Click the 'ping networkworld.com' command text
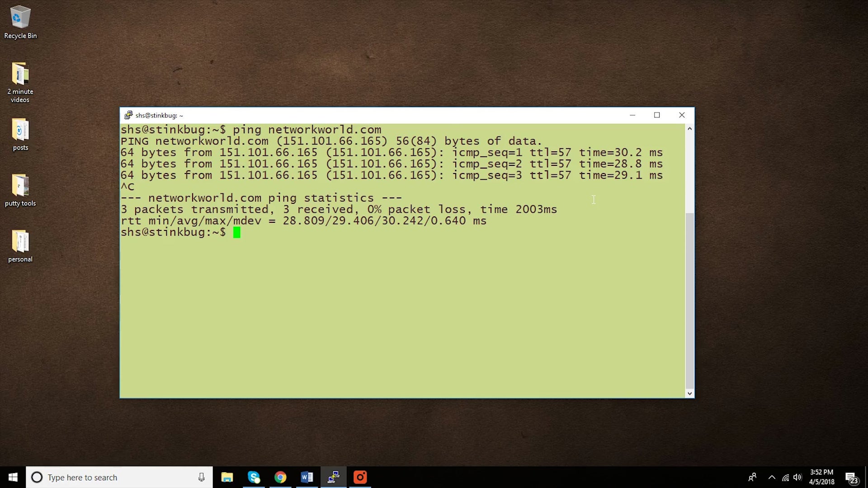This screenshot has width=868, height=488. (307, 130)
